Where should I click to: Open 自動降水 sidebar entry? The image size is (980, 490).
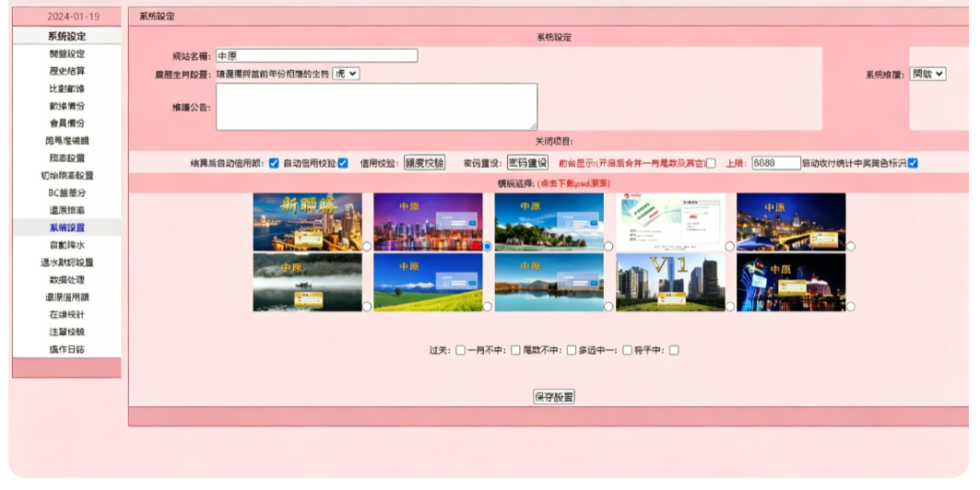pos(67,245)
